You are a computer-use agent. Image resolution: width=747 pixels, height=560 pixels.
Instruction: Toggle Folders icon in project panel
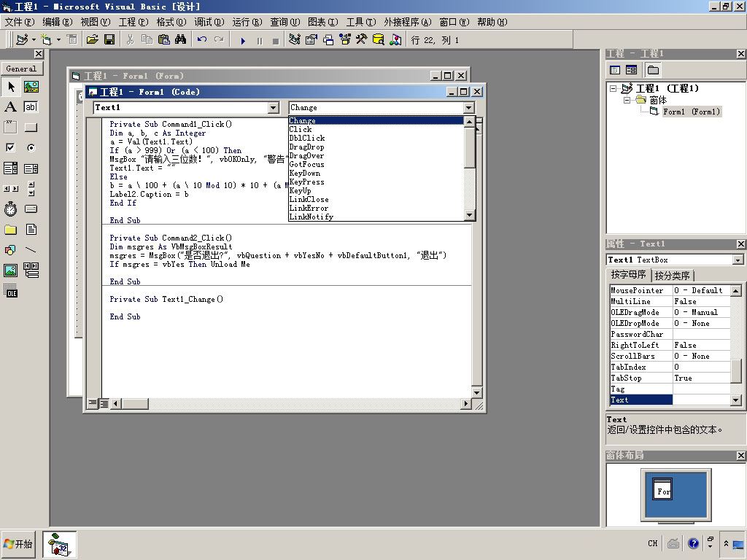(653, 71)
